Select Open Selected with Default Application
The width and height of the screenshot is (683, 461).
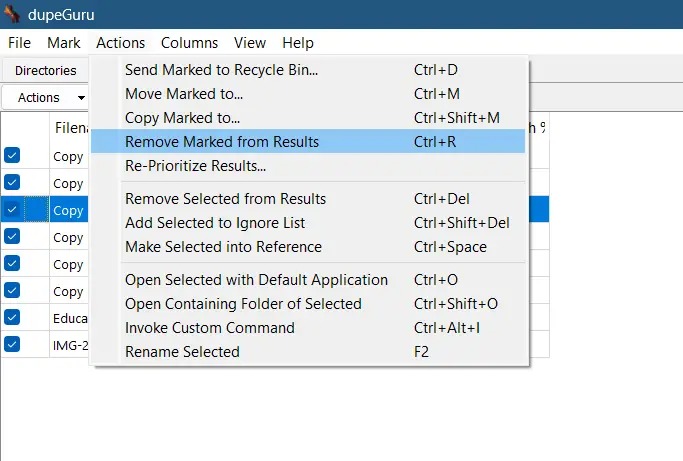[308, 280]
